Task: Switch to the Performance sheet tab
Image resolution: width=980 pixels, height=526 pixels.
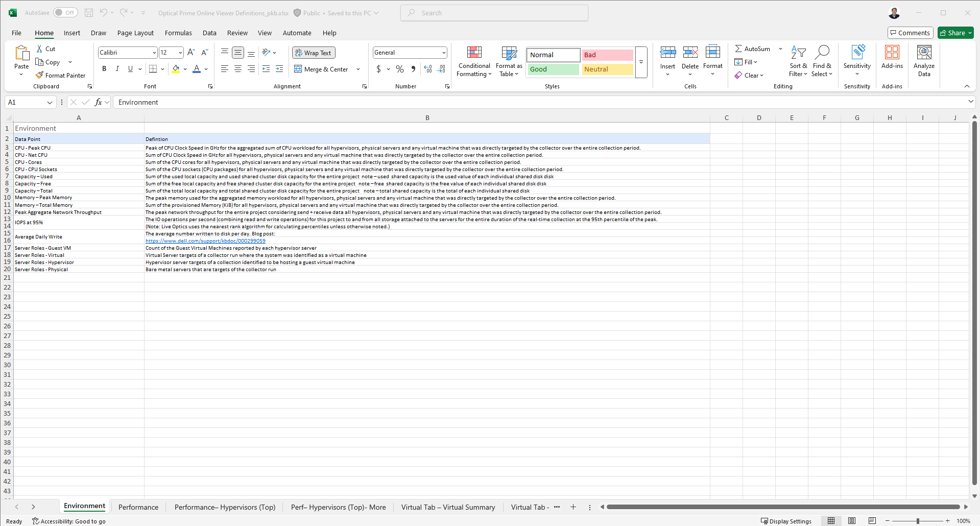Action: click(138, 507)
